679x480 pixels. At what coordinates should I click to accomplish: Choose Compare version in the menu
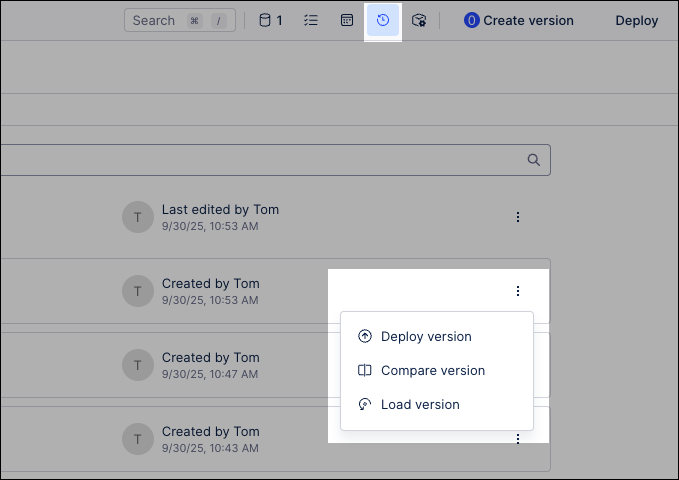coord(432,371)
